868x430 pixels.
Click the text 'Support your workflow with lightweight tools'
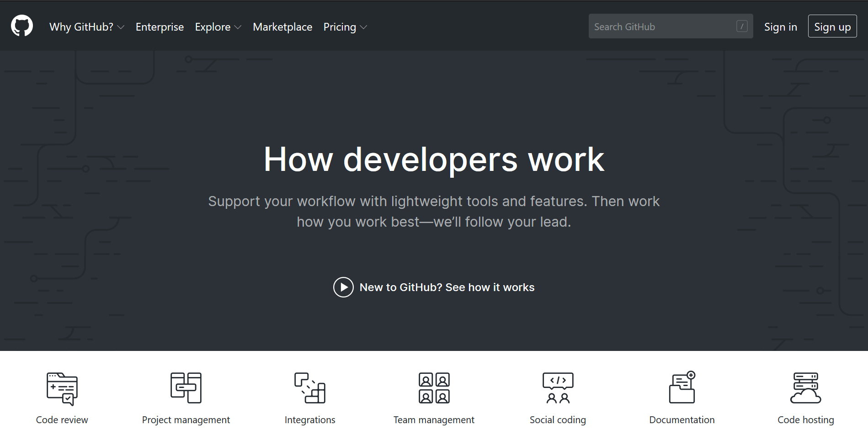[x=354, y=201]
